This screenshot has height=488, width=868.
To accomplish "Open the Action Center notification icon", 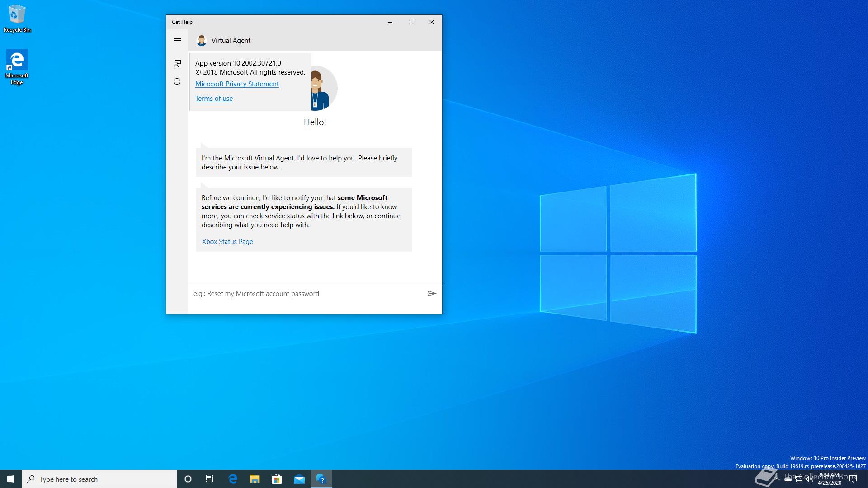I will coord(853,479).
